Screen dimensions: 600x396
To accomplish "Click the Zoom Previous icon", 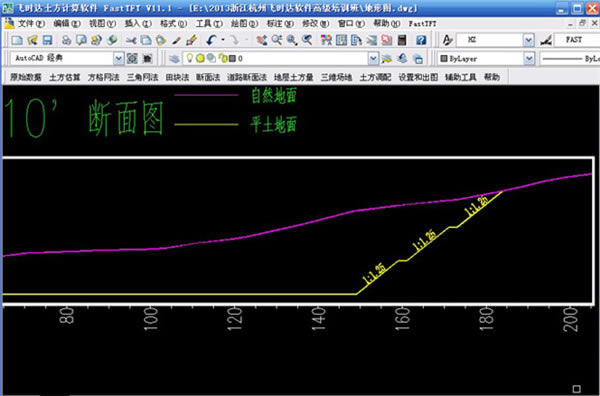I will 307,40.
